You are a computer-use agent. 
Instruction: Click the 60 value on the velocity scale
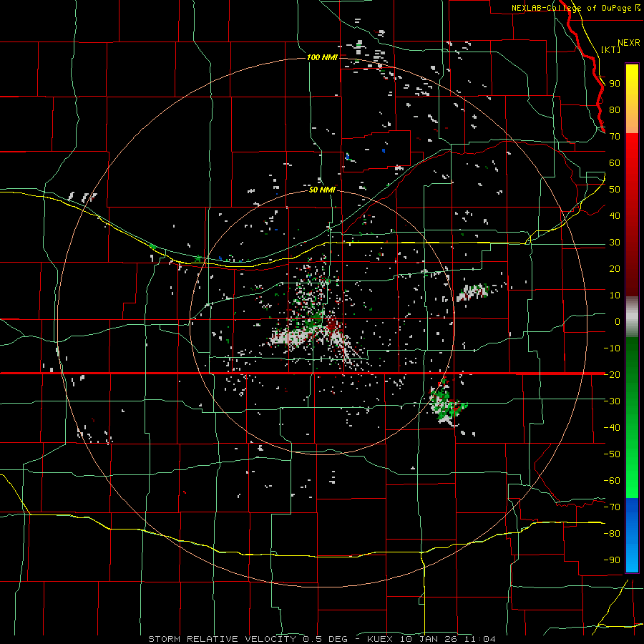[615, 163]
